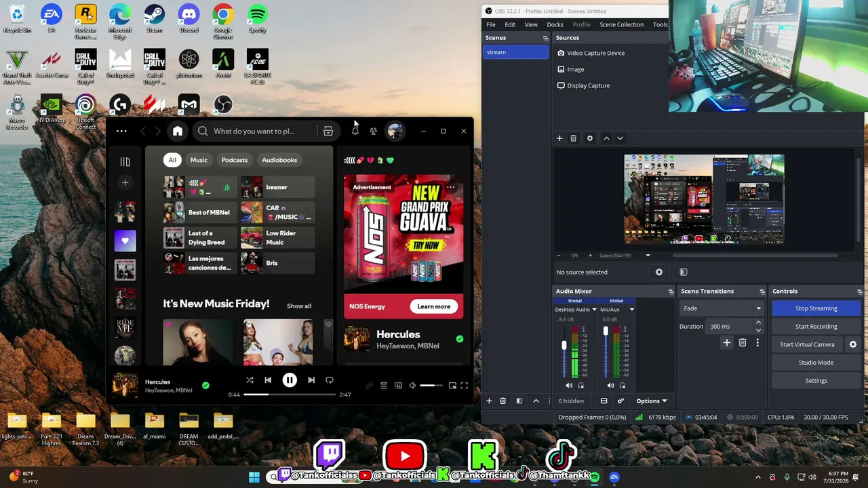The width and height of the screenshot is (868, 488).
Task: Open Spotify profile avatar menu
Action: tap(395, 131)
